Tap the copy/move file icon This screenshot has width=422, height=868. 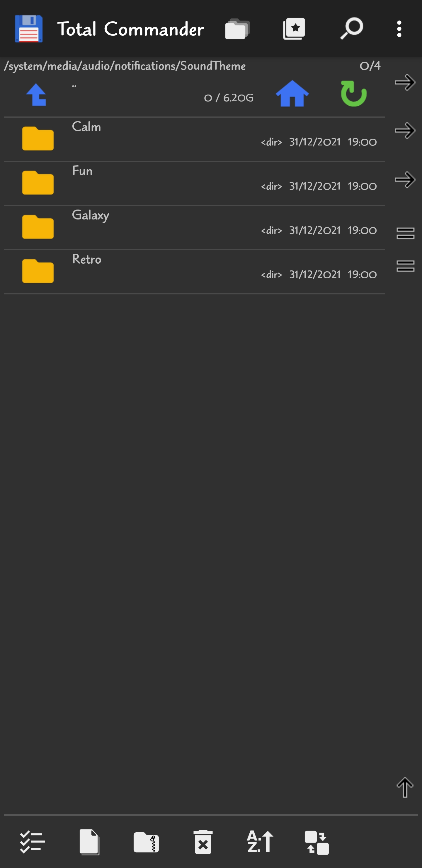coord(89,842)
